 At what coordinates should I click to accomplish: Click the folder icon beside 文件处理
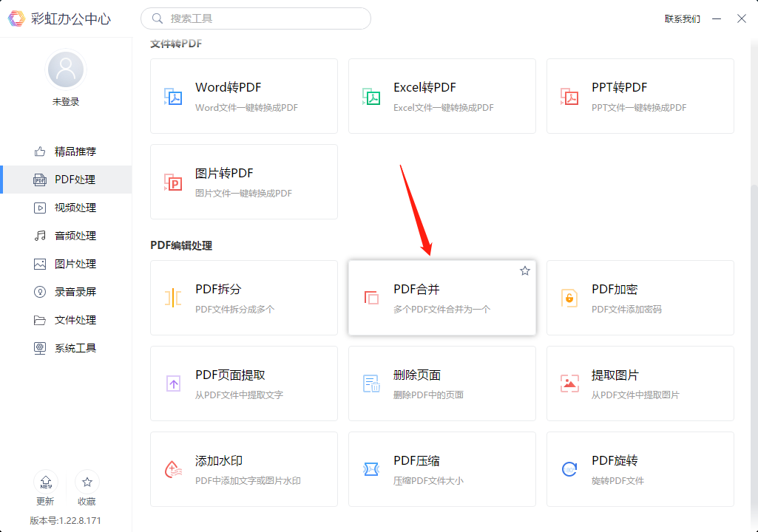tap(40, 321)
